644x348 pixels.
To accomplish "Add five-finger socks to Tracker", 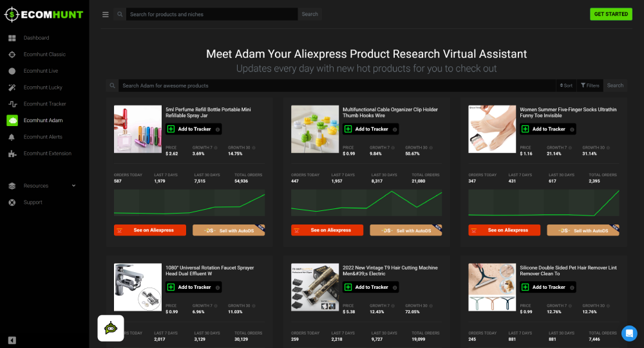I will (x=548, y=129).
